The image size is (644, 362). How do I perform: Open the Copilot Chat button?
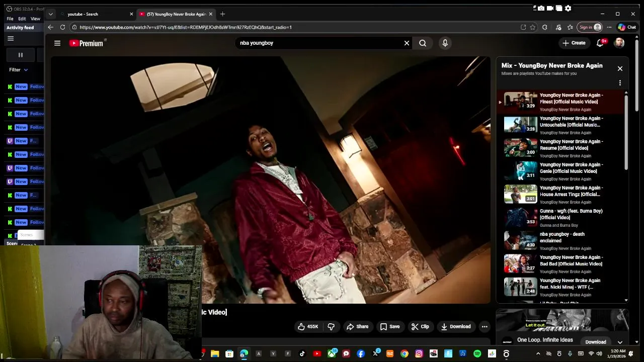[627, 27]
